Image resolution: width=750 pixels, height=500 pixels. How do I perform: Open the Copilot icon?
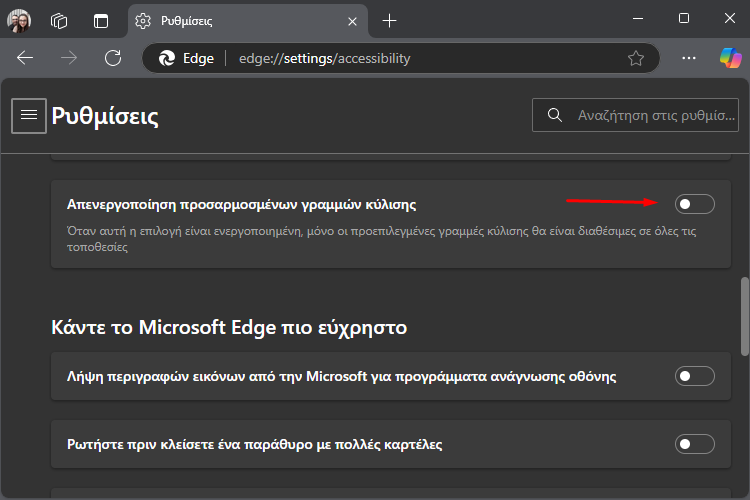(730, 58)
